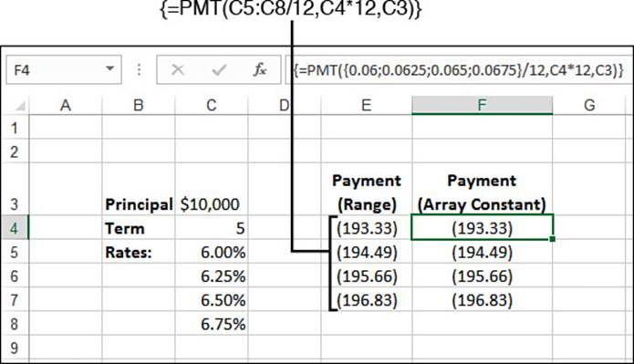Click the '6.25%' rate cell
Viewport: 634px width, 364px height.
tap(212, 276)
